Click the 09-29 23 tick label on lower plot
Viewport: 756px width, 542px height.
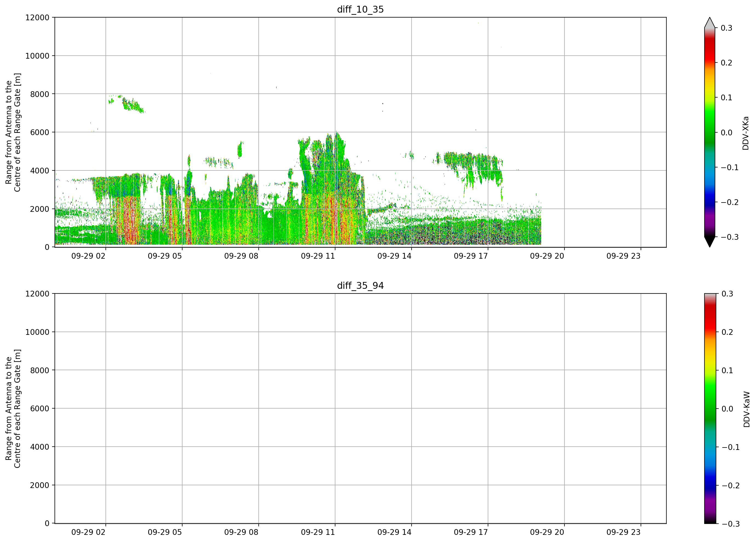click(623, 532)
